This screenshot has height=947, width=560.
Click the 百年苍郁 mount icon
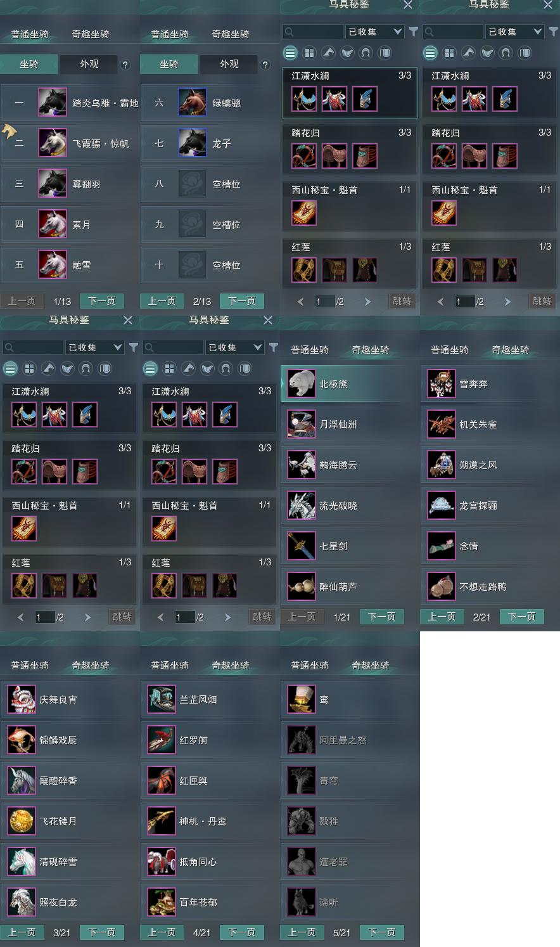(162, 902)
